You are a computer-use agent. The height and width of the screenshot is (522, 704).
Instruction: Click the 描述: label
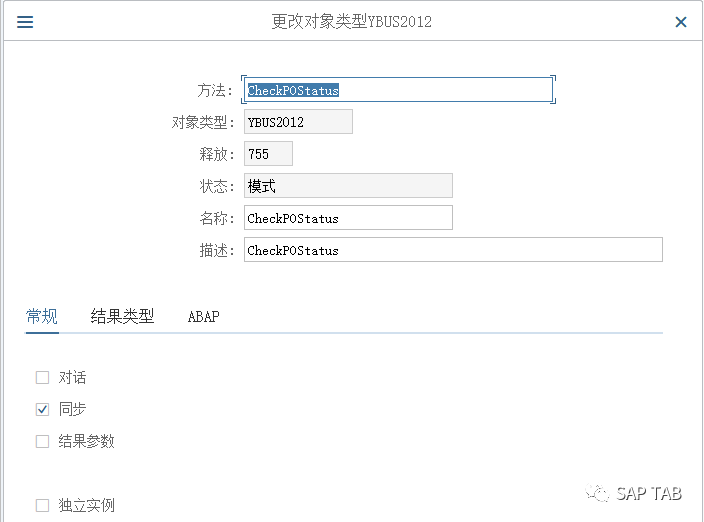(217, 250)
